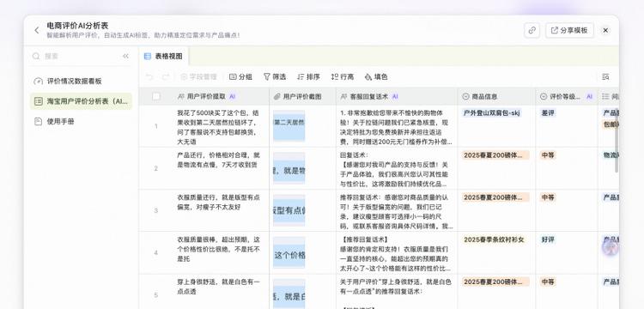Select the reply cell starting 非常抱歉给您带来不愉快

tap(397, 126)
